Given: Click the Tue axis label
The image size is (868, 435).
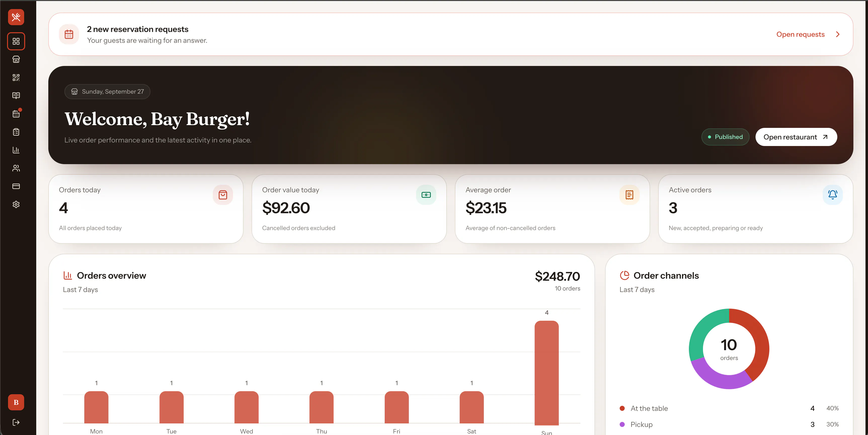Looking at the screenshot, I should [171, 431].
